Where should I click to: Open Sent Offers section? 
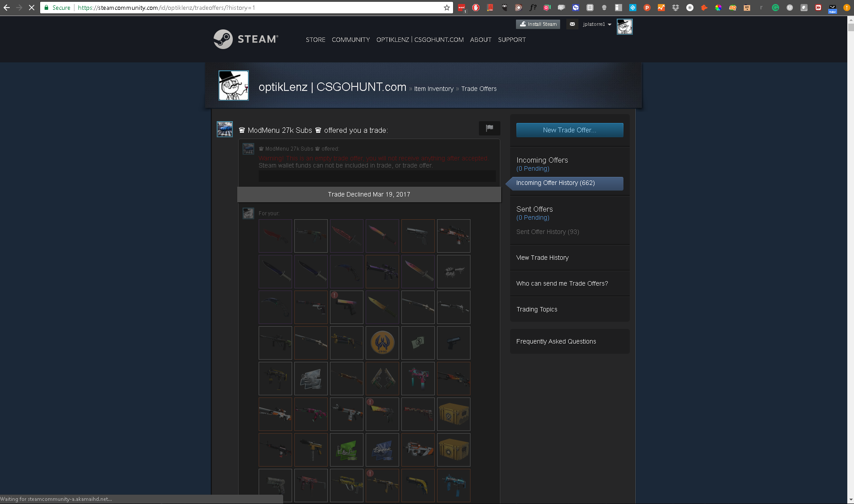pos(535,209)
